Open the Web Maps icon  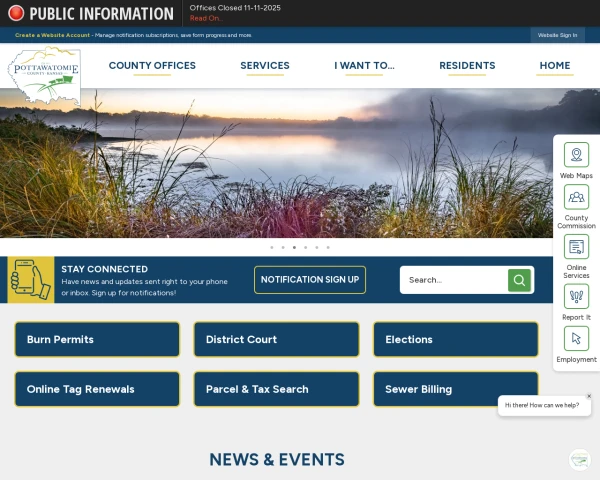tap(576, 155)
